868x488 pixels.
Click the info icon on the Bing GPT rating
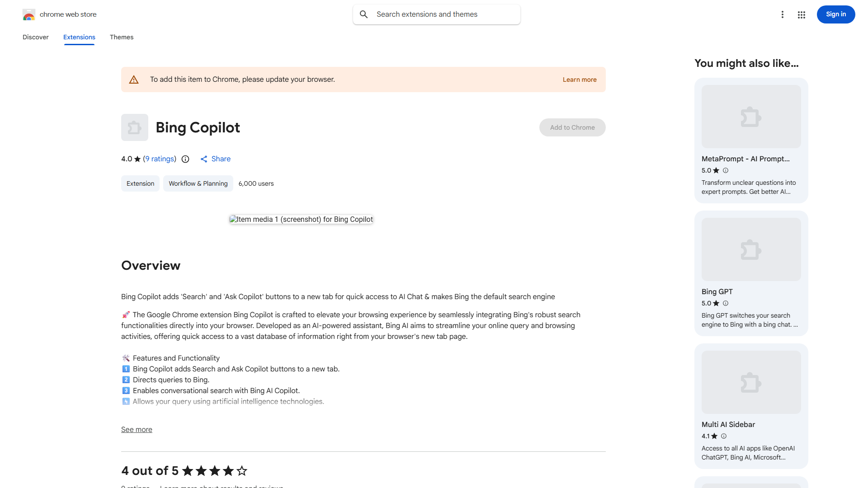pos(726,303)
